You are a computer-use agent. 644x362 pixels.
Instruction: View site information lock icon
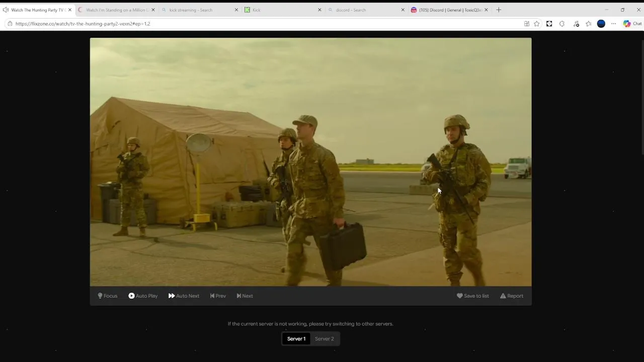[x=10, y=24]
